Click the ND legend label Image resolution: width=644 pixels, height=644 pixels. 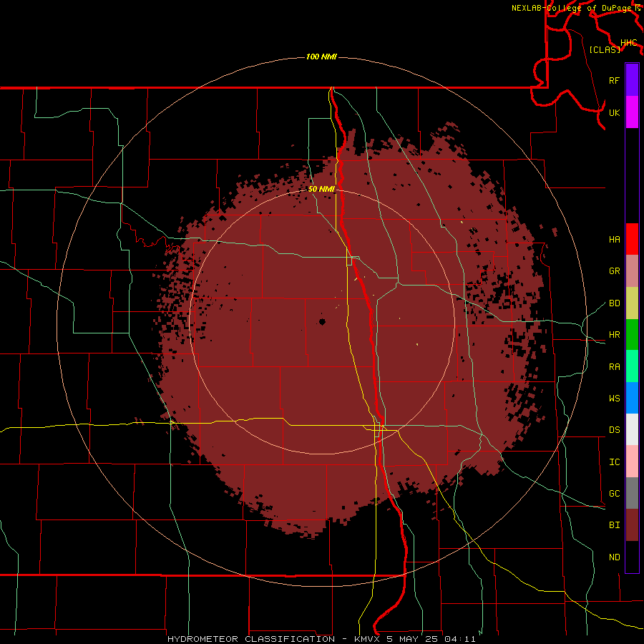[x=615, y=557]
